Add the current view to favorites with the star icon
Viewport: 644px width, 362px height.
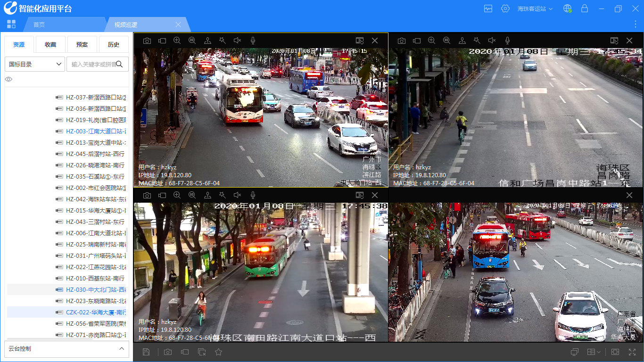coord(218,352)
